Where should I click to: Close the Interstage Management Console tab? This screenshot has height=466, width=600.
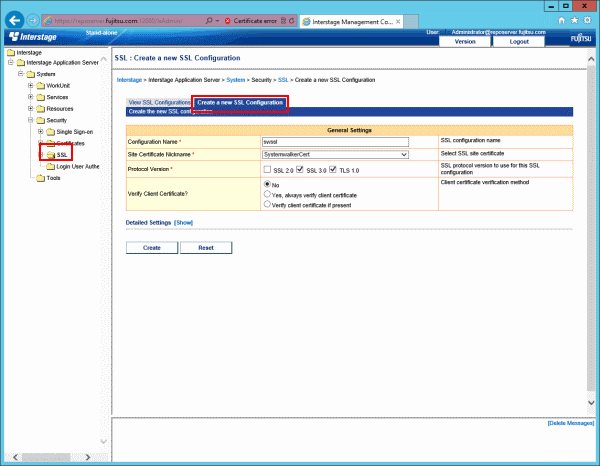398,21
